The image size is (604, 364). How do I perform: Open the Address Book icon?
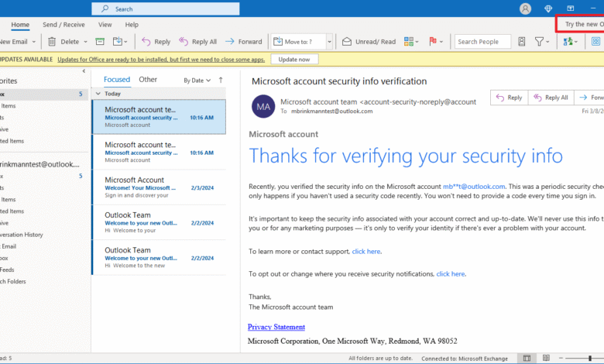(x=522, y=41)
